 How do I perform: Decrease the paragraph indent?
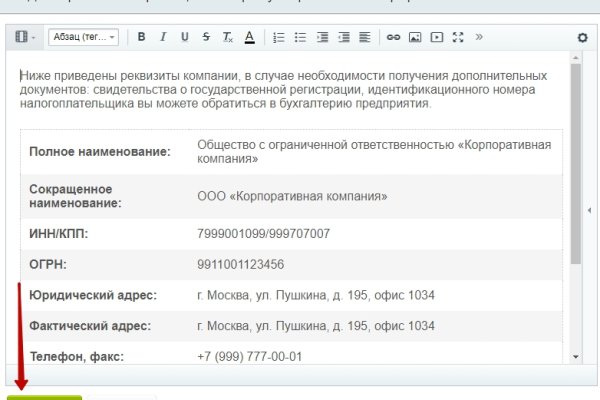click(x=321, y=37)
